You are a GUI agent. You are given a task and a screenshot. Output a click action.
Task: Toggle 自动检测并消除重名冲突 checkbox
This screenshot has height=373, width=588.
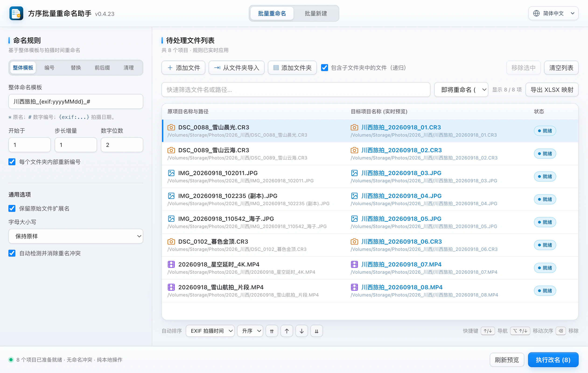tap(12, 253)
